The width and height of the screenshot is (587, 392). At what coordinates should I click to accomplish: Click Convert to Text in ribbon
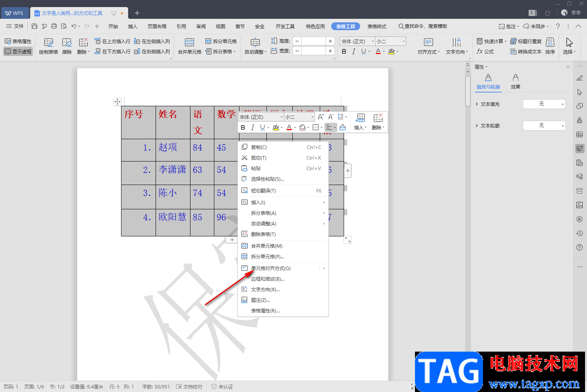click(x=526, y=51)
